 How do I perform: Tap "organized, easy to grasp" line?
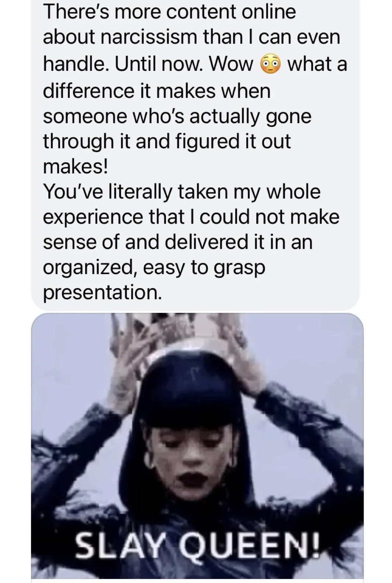(154, 268)
